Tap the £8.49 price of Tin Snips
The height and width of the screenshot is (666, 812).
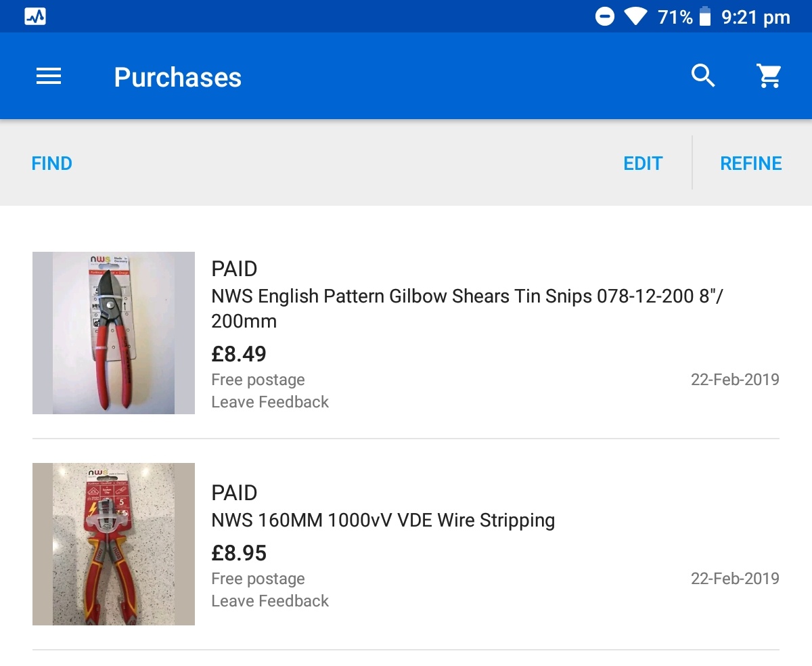(x=239, y=354)
